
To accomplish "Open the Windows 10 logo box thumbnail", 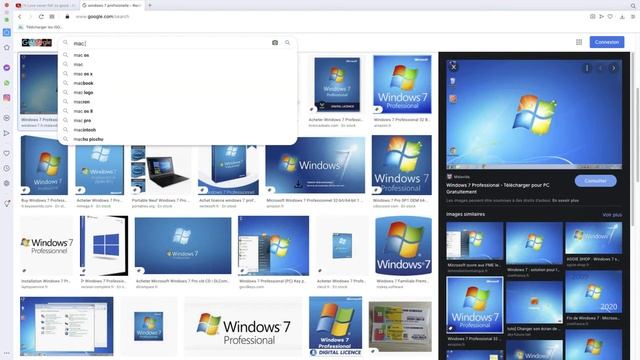I will [x=104, y=245].
